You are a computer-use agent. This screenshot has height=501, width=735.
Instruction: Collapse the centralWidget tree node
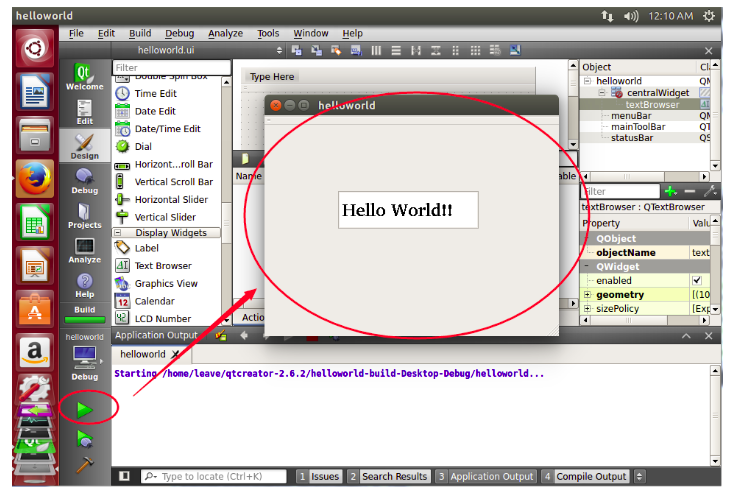click(602, 93)
